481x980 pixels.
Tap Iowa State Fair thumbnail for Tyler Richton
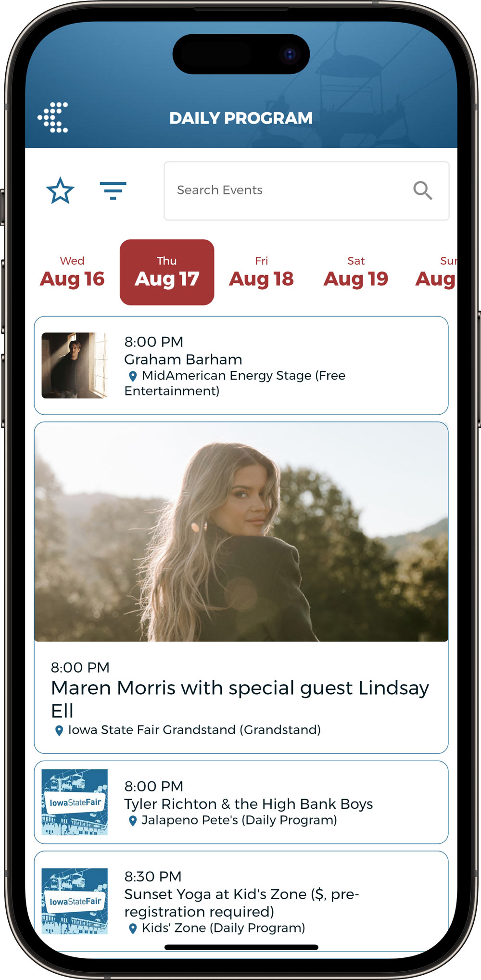click(75, 802)
